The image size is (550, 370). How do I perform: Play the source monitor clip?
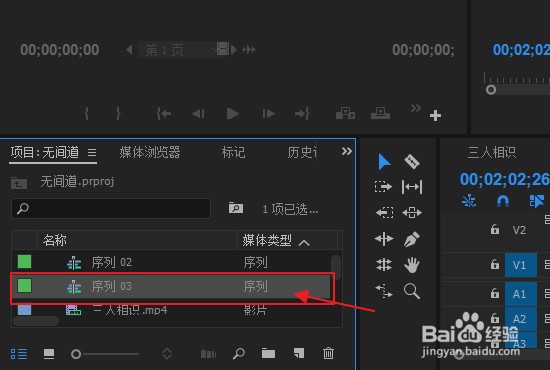point(232,114)
